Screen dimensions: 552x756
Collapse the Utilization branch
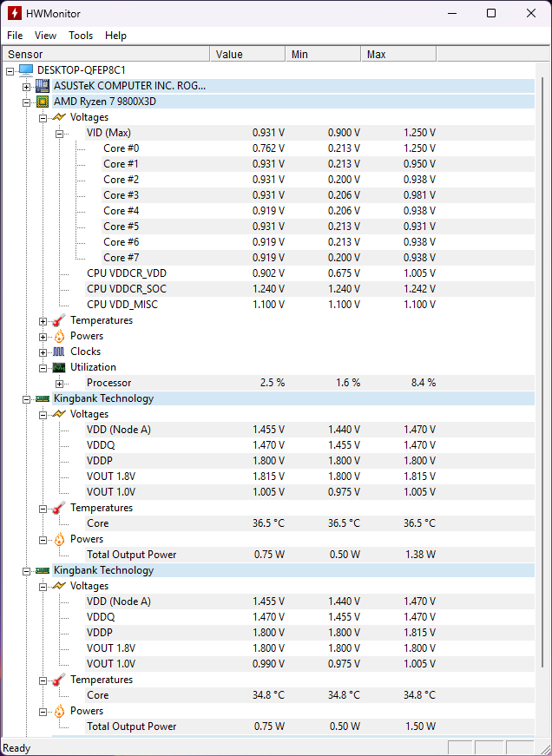point(43,368)
